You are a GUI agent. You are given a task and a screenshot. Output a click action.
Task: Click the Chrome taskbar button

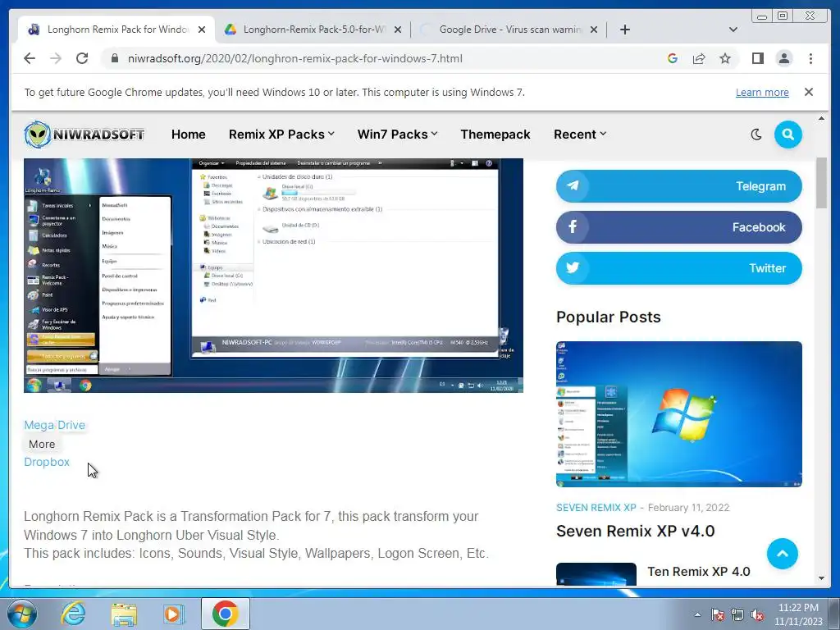pyautogui.click(x=226, y=614)
